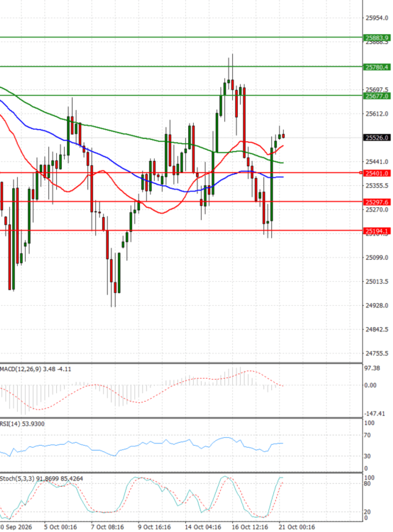
Task: Click the 9 Oct 16:16 time axis label
Action: [154, 527]
